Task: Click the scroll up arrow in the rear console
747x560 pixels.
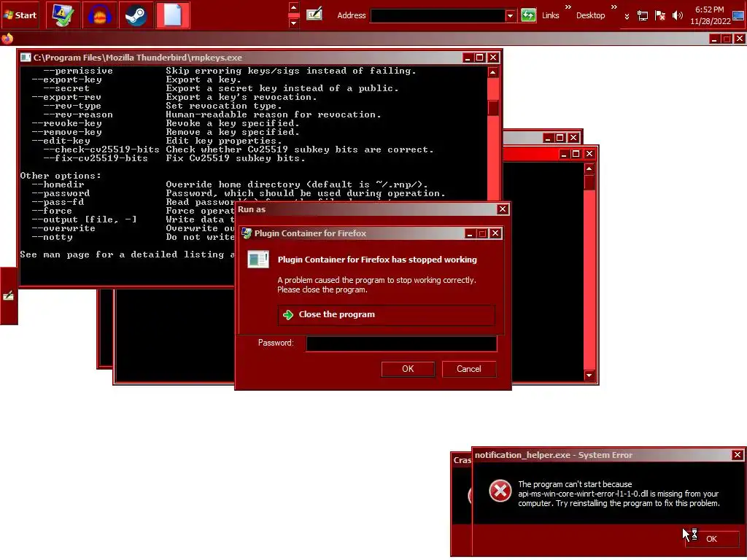Action: (x=589, y=168)
